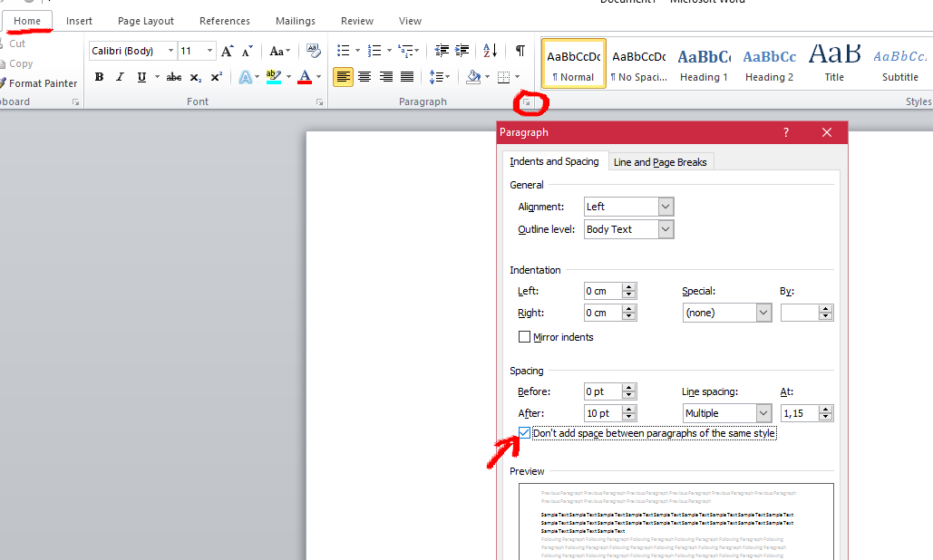Shrink font size button
Image resolution: width=933 pixels, height=560 pixels.
247,51
